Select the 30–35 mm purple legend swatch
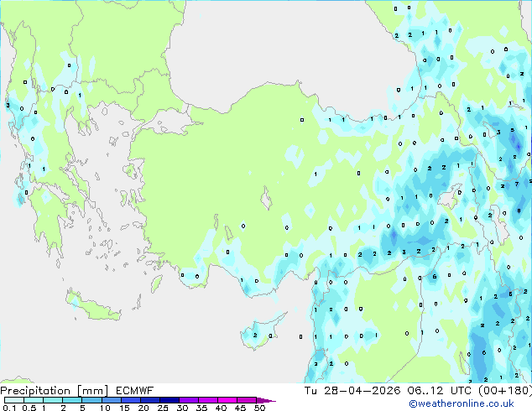The width and height of the screenshot is (532, 411). pos(188,400)
